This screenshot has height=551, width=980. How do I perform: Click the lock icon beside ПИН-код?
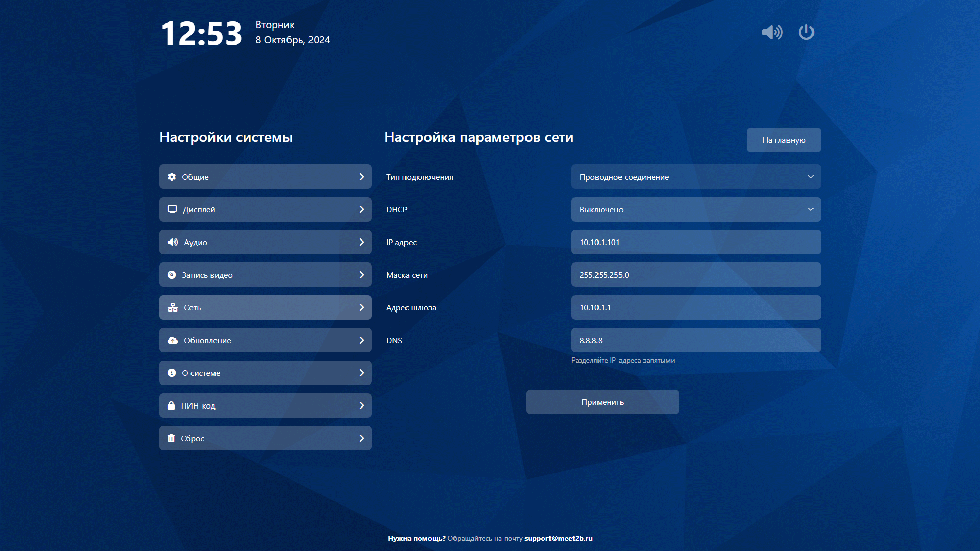171,405
